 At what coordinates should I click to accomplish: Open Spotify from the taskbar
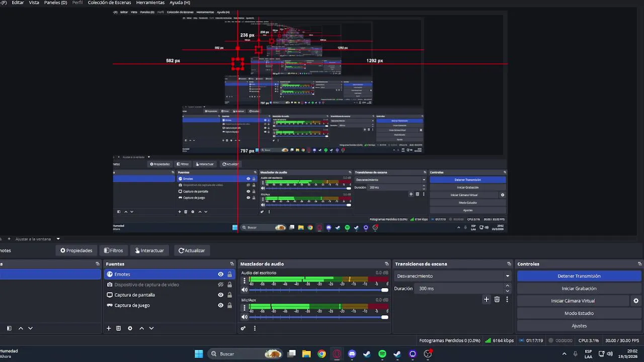[x=382, y=354]
